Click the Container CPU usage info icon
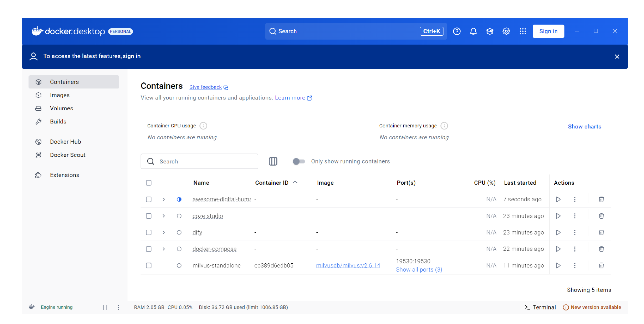Viewport: 644px width, 324px height. click(x=203, y=126)
